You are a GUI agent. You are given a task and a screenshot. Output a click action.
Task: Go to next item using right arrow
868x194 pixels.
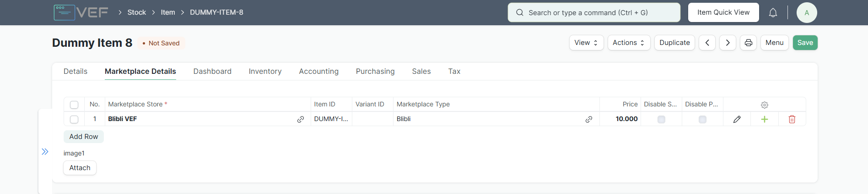pyautogui.click(x=728, y=43)
